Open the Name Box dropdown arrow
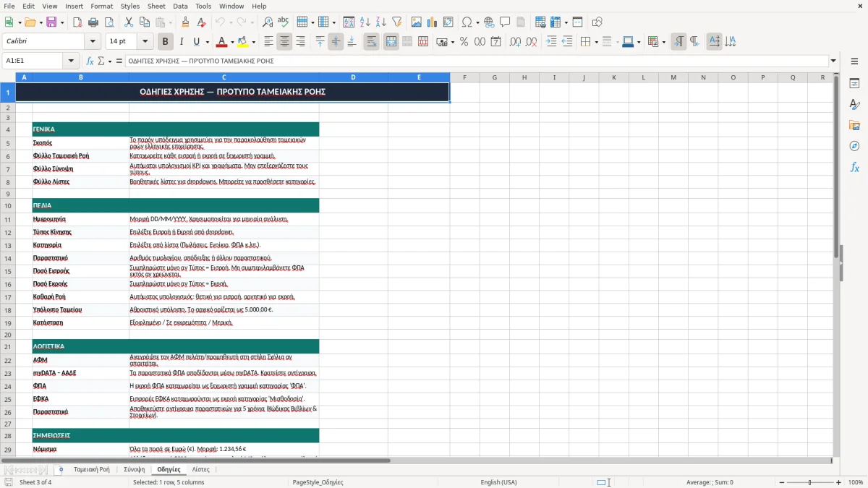The height and width of the screenshot is (488, 868). pyautogui.click(x=71, y=61)
